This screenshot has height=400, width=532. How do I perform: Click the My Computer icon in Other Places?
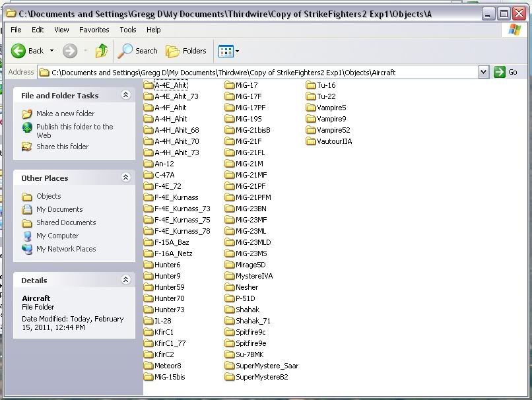point(27,236)
